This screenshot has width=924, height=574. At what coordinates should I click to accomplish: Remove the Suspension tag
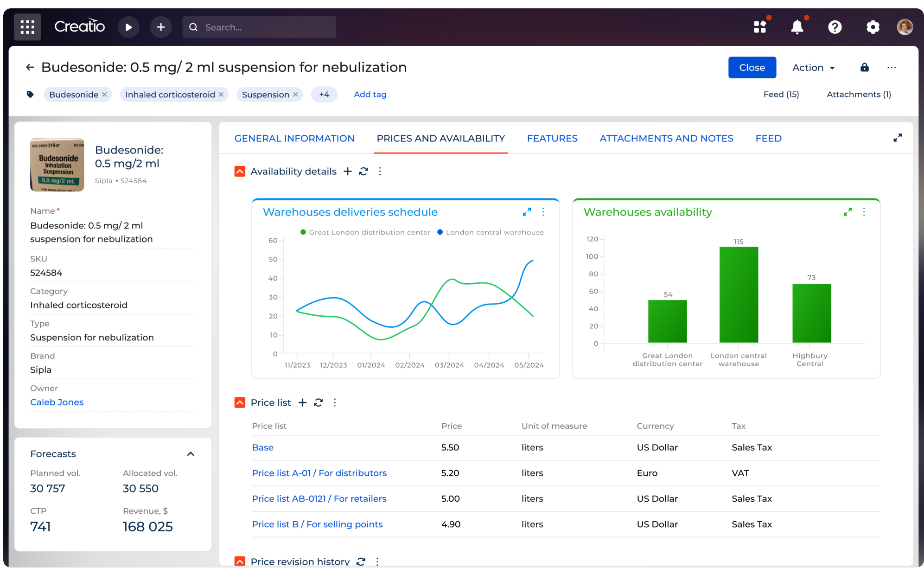coord(295,94)
